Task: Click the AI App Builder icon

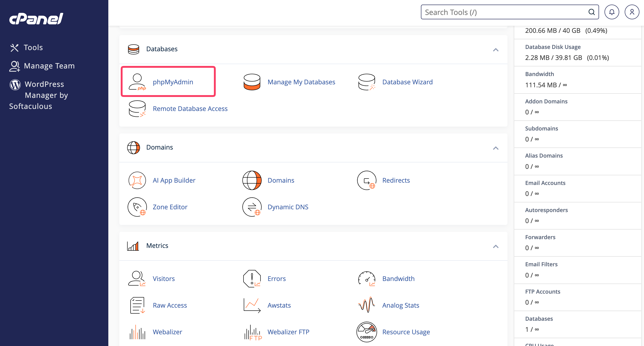Action: click(137, 180)
